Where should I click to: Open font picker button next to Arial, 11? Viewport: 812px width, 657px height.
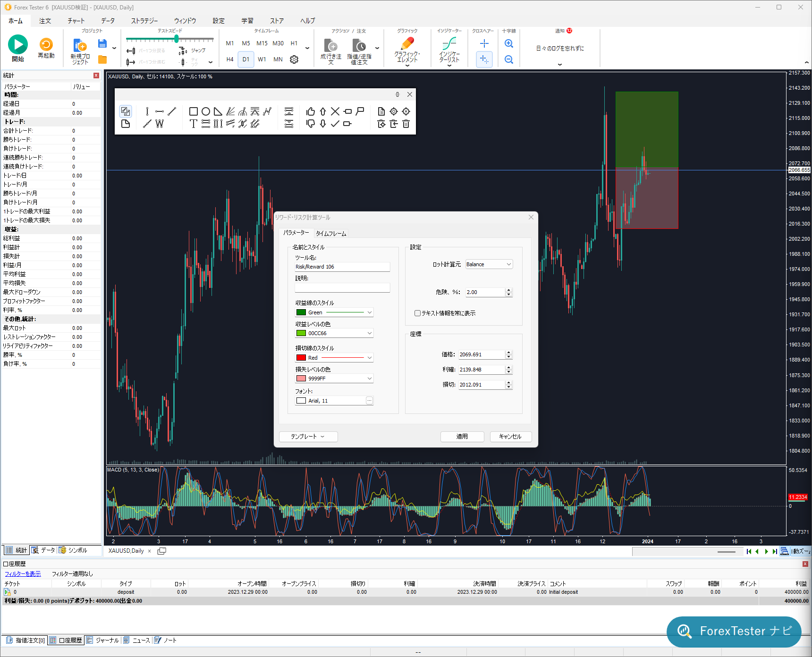coord(369,401)
